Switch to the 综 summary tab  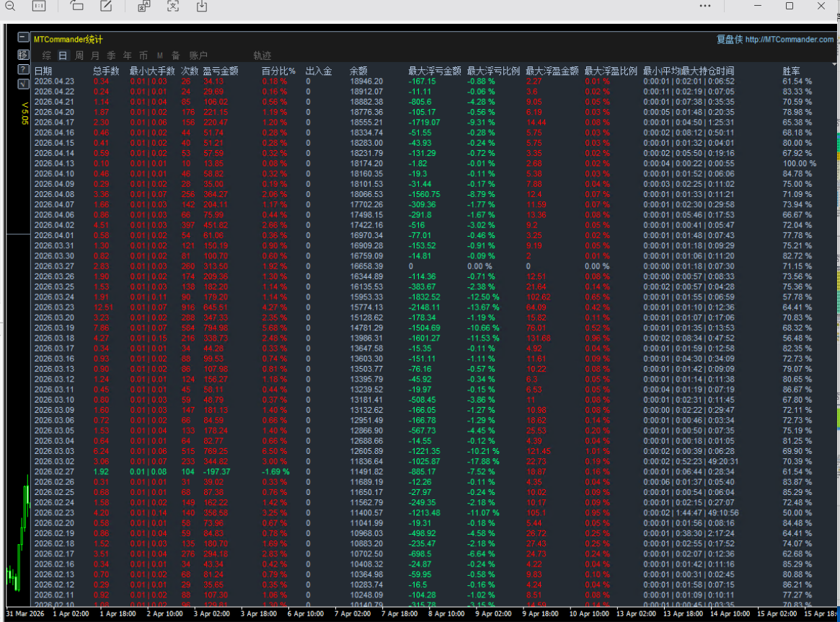click(47, 56)
